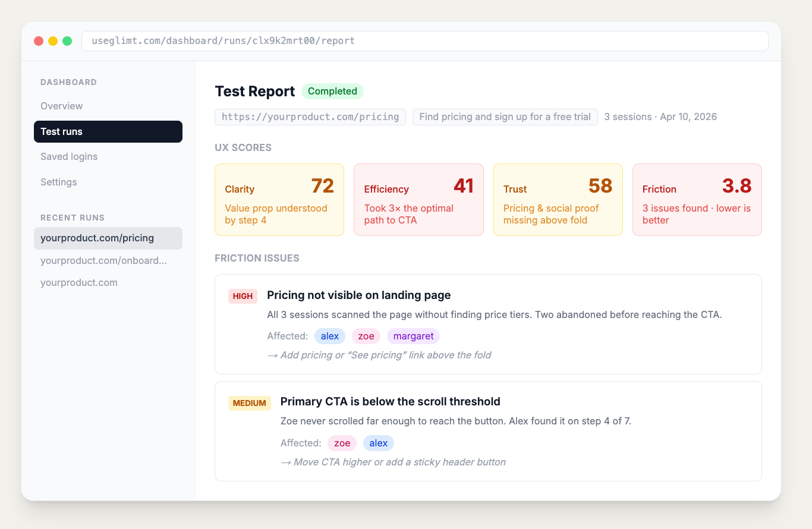Open issue 'Pricing not visible on landing page'

[359, 295]
